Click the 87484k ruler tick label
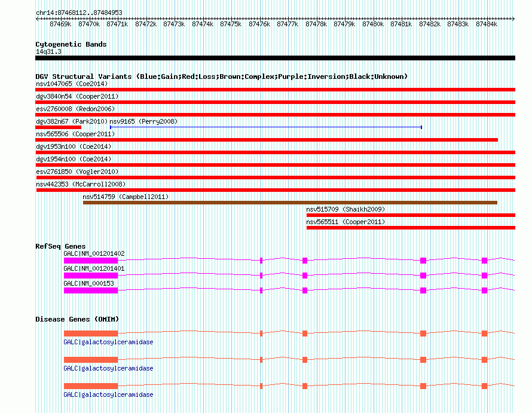The height and width of the screenshot is (413, 532). point(487,25)
